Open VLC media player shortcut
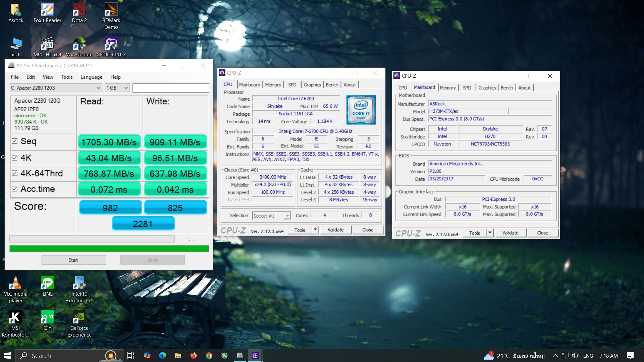644x362 pixels. click(16, 290)
